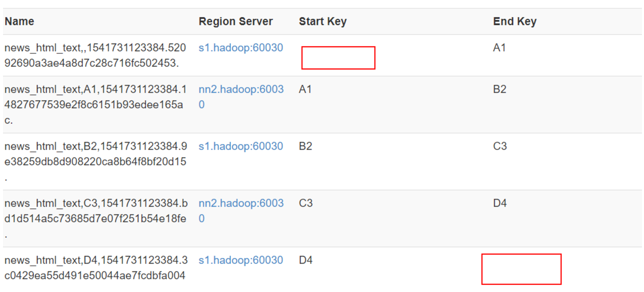Select the region name news_html_text,D4,1541731123384
Image resolution: width=644 pixels, height=292 pixels.
pos(96,268)
